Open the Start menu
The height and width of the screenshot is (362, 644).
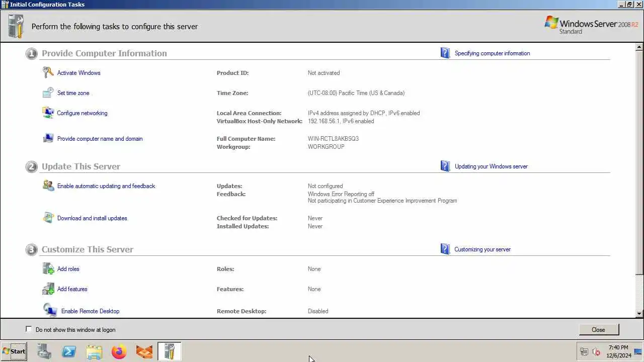[14, 351]
